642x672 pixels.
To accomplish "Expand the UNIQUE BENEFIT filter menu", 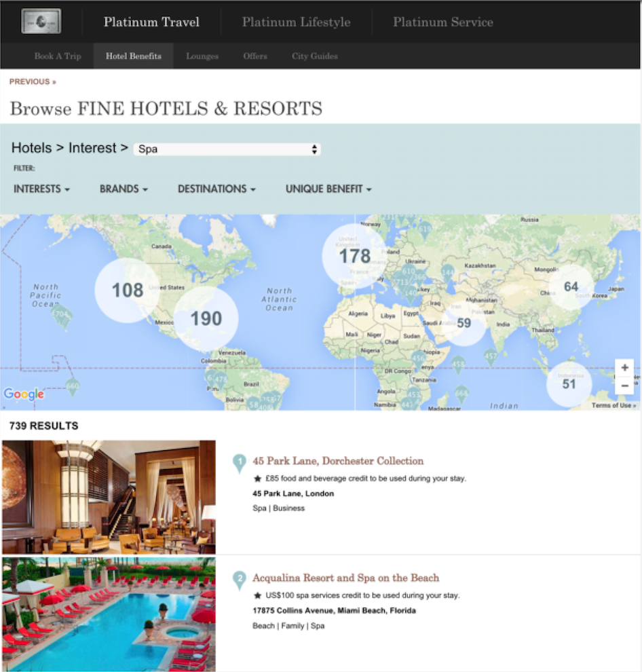I will pyautogui.click(x=328, y=189).
